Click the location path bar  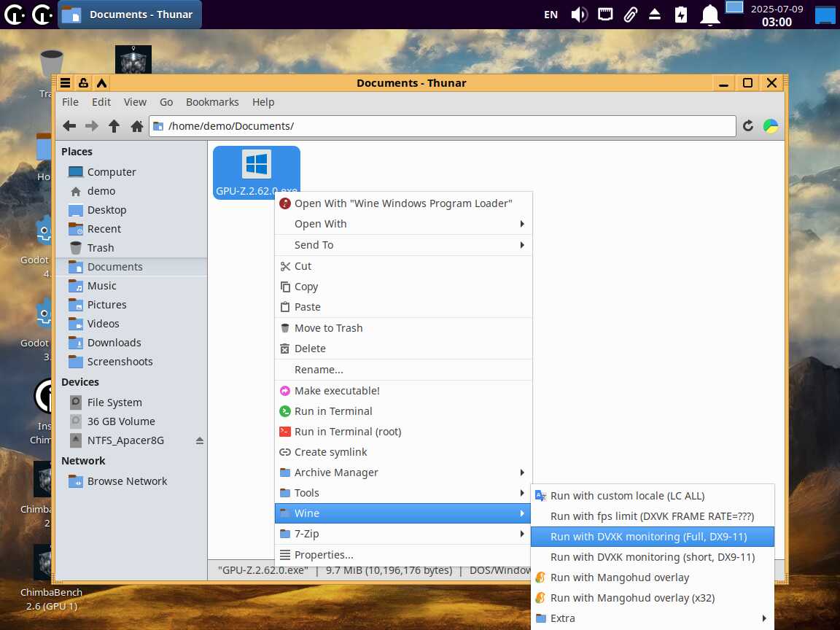(x=443, y=126)
